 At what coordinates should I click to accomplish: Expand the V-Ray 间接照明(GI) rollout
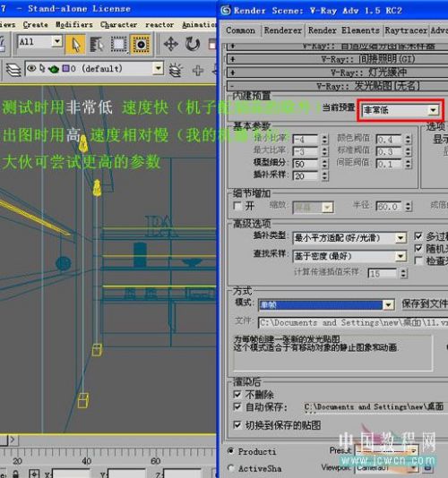click(x=337, y=59)
